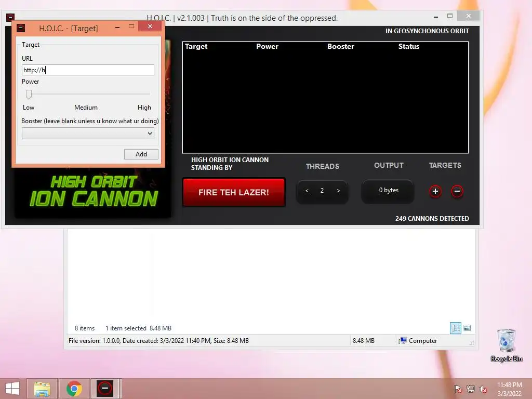Open the Booster dropdown
The width and height of the screenshot is (532, 399).
(88, 134)
